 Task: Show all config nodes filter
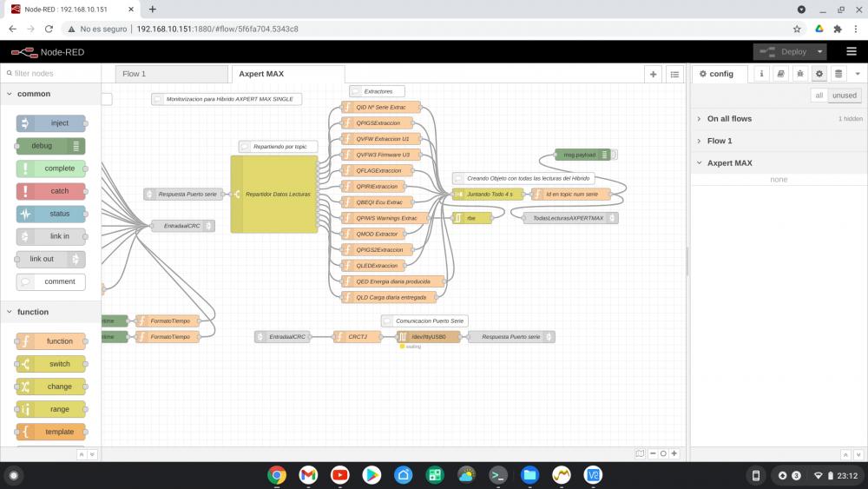point(819,96)
